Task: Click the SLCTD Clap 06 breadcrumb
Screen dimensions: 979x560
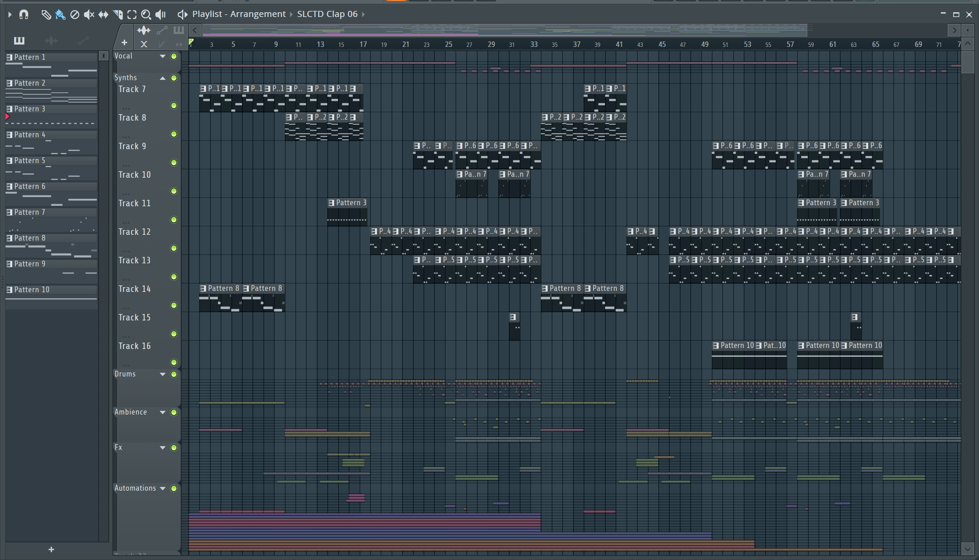Action: 327,14
